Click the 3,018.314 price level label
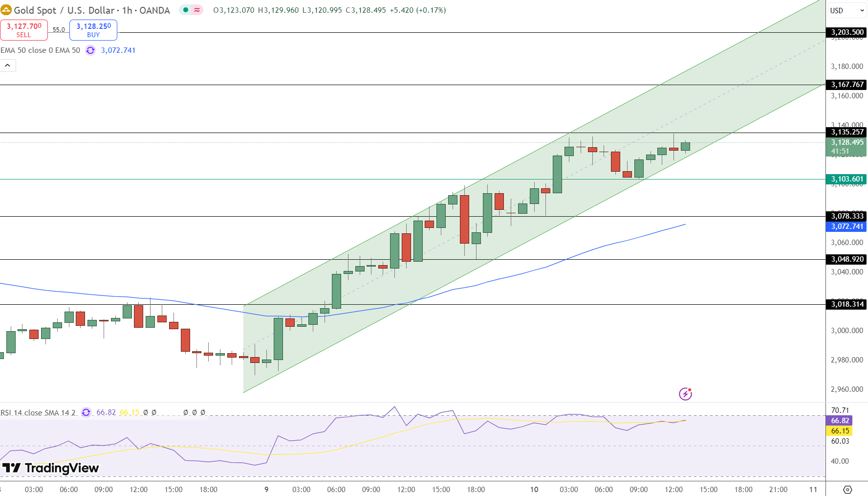 846,304
